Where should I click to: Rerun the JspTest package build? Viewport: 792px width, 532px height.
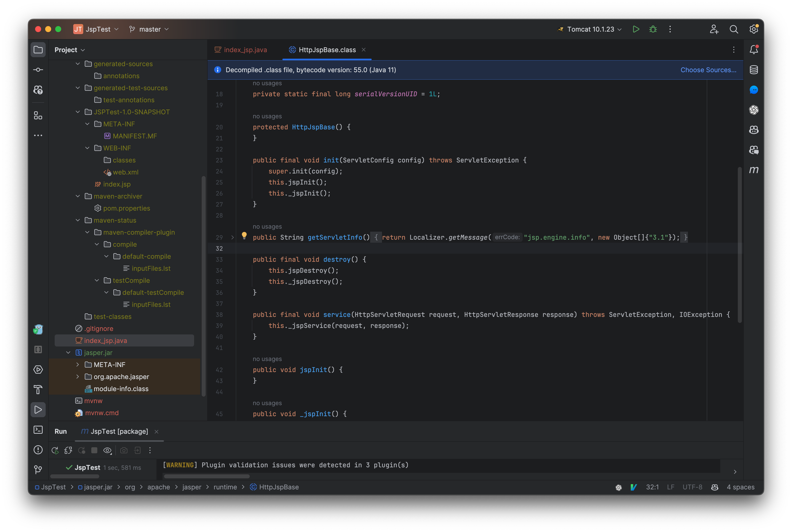55,450
